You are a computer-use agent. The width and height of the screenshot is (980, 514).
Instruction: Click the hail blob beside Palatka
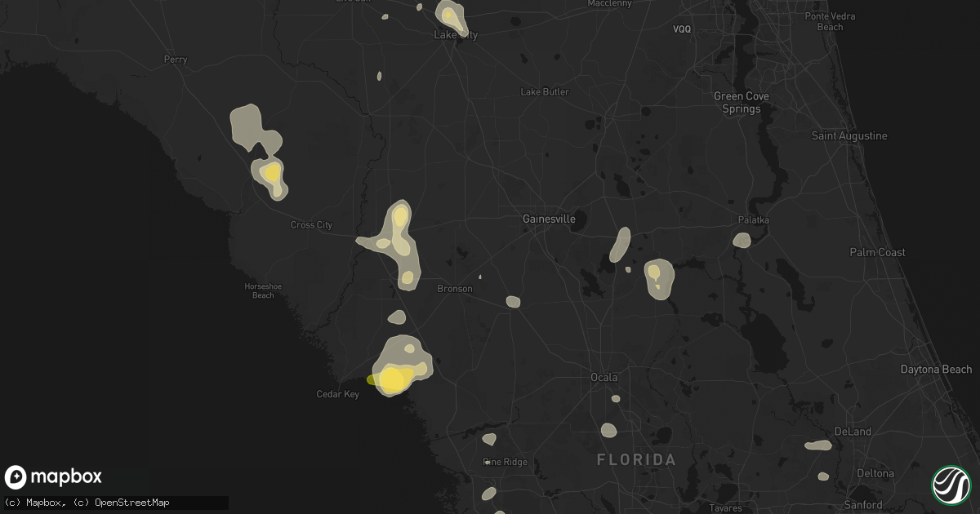742,240
